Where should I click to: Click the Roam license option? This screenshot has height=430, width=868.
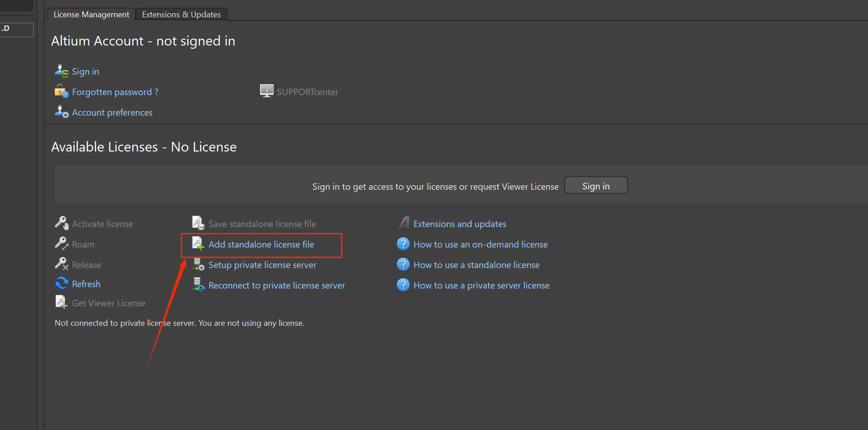(x=83, y=244)
